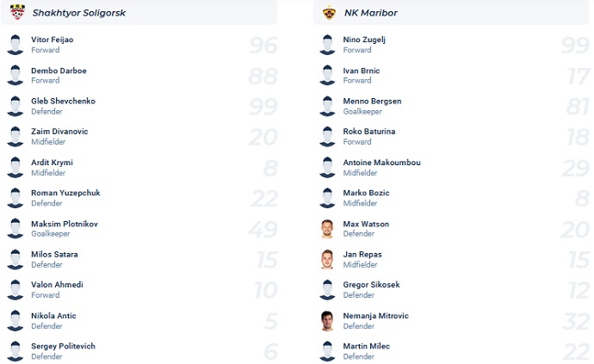
Task: Click the Shakhtyor Soligorsk club crest
Action: pos(15,13)
